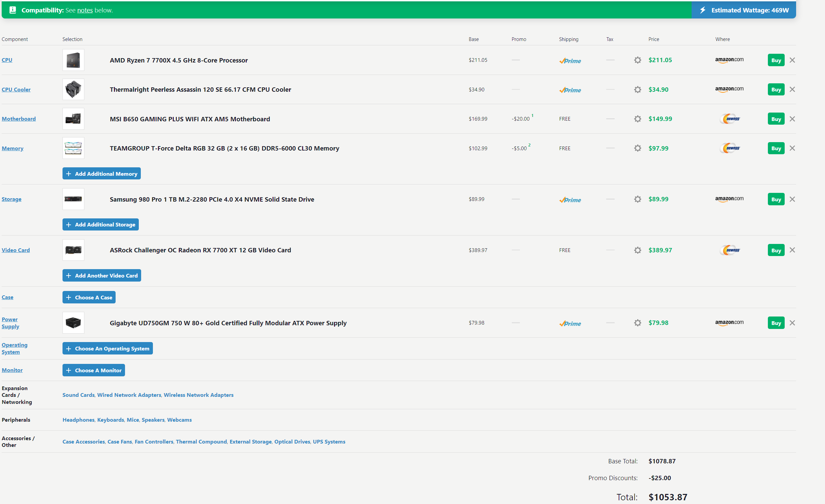Click the compatibility info icon in the banner
This screenshot has height=504, width=825.
pyautogui.click(x=13, y=10)
